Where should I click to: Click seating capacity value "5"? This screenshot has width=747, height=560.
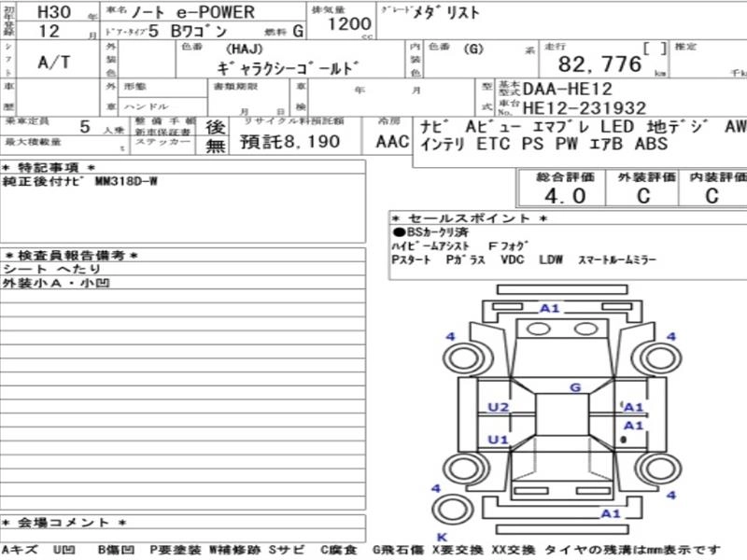click(85, 127)
